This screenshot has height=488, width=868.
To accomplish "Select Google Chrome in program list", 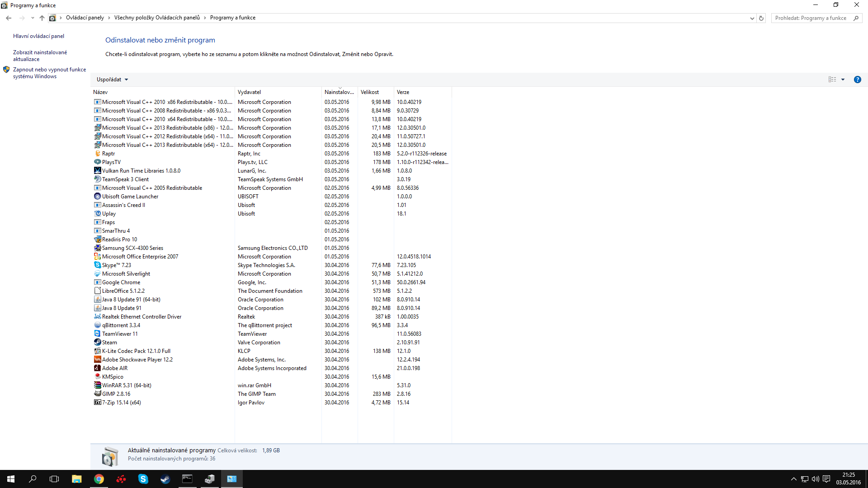I will point(121,282).
